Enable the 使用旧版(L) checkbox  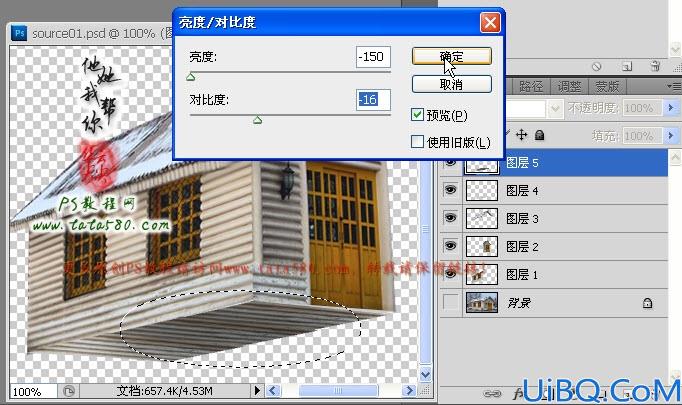(x=417, y=142)
